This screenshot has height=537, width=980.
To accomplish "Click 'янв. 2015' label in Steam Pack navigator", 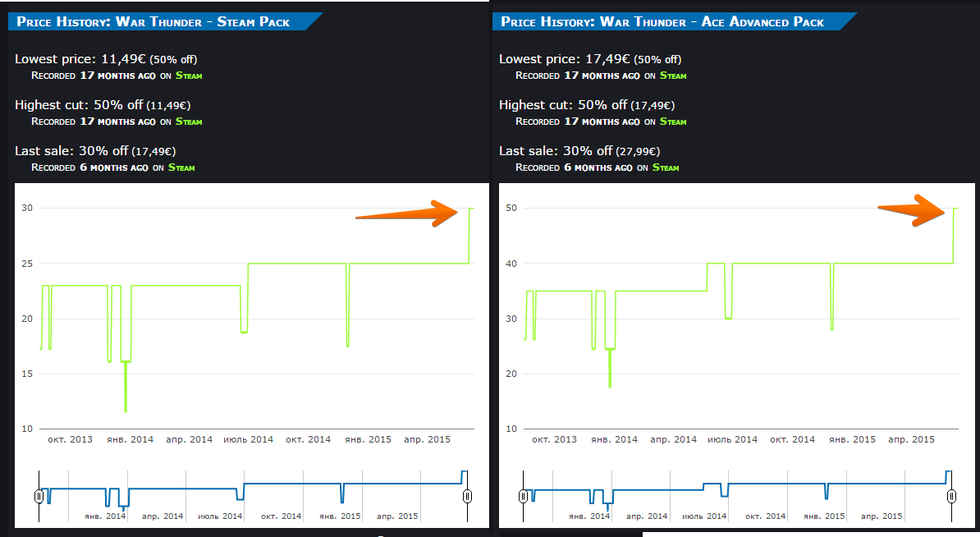I will [340, 516].
